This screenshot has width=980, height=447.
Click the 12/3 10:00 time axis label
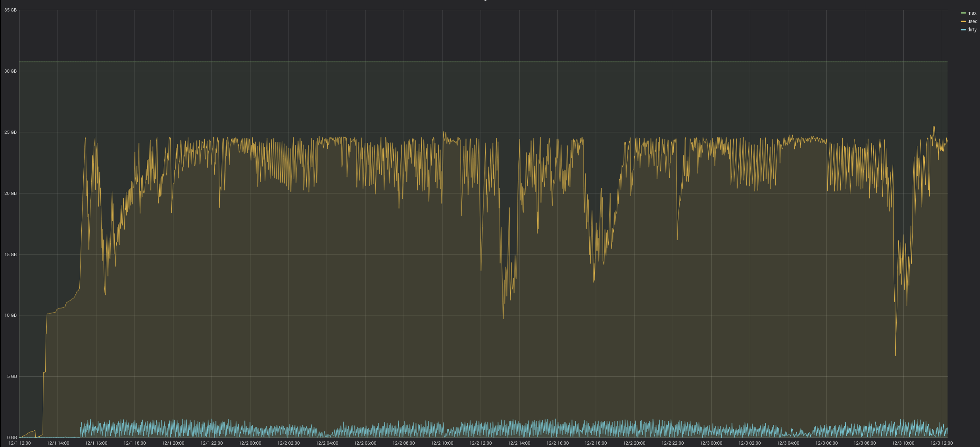(x=903, y=443)
